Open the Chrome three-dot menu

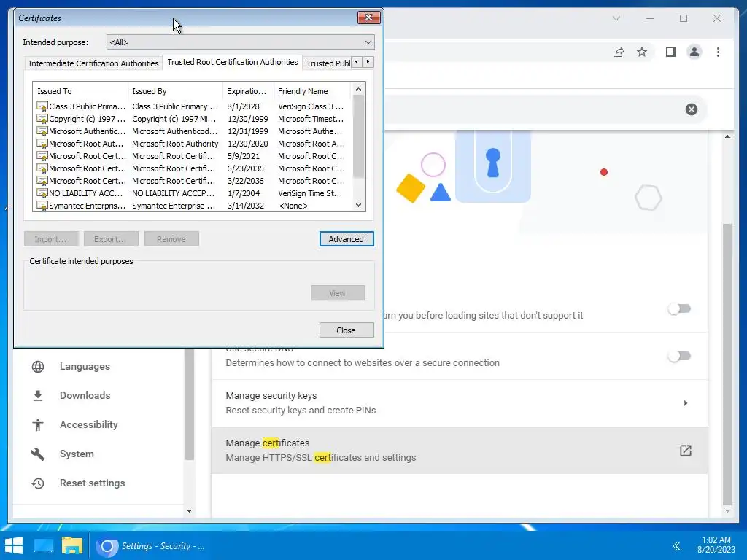click(x=718, y=52)
